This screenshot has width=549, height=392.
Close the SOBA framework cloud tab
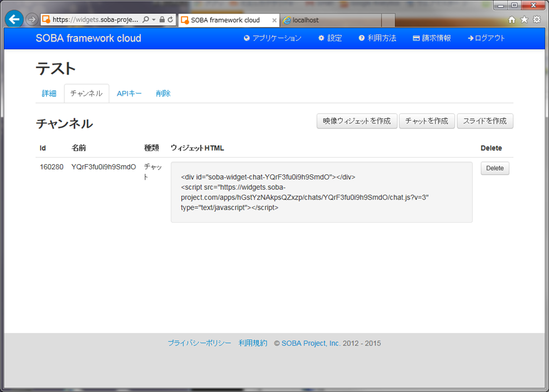click(274, 21)
